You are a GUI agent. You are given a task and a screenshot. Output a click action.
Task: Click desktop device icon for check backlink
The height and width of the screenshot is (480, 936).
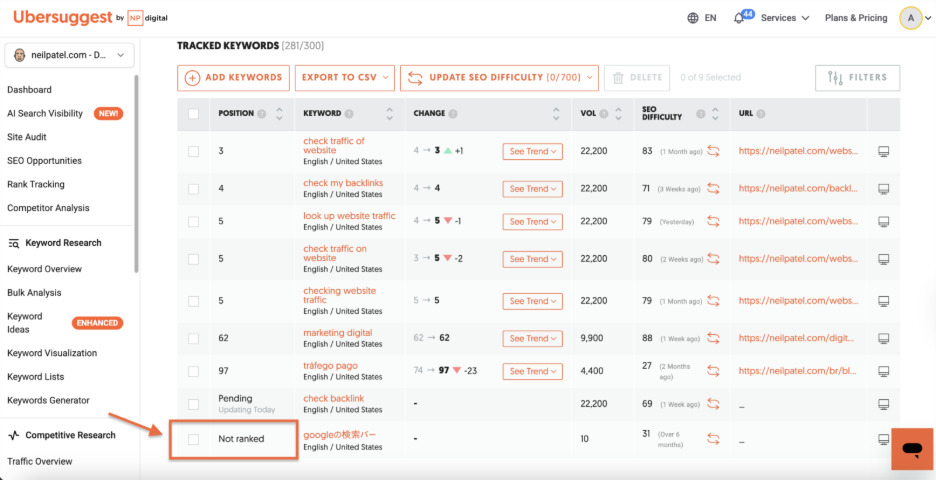[x=884, y=404]
